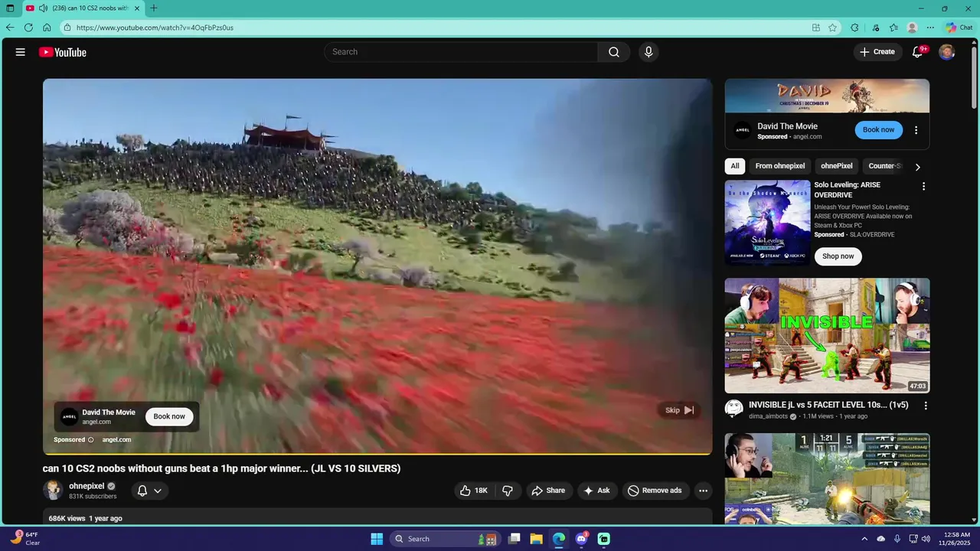The image size is (980, 551).
Task: Mute the tab using the speaker icon
Action: [43, 8]
